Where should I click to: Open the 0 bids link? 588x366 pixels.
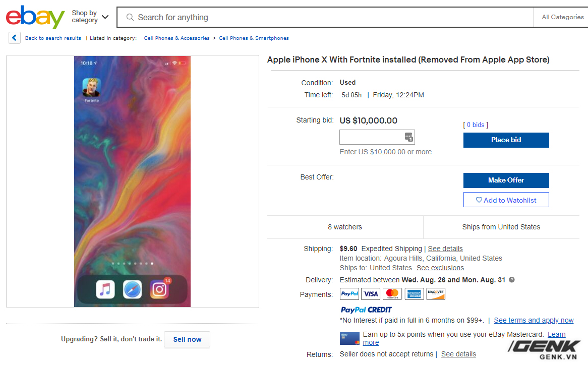point(476,125)
